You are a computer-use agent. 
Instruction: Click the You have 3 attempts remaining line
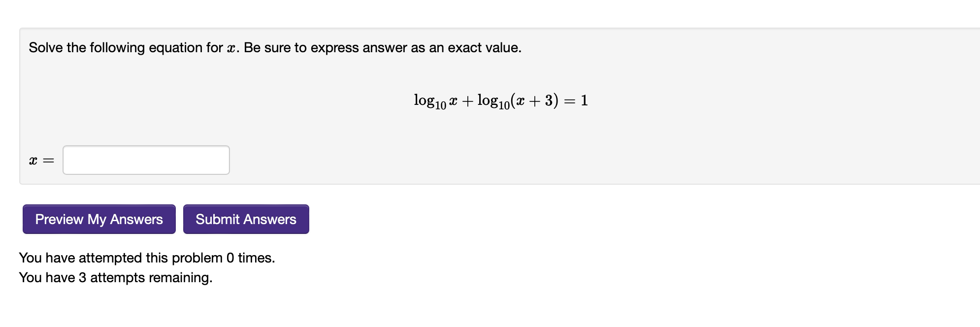(x=115, y=277)
